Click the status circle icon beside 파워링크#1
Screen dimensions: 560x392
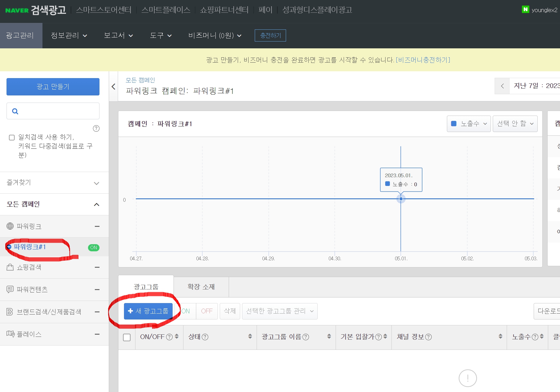coord(9,247)
